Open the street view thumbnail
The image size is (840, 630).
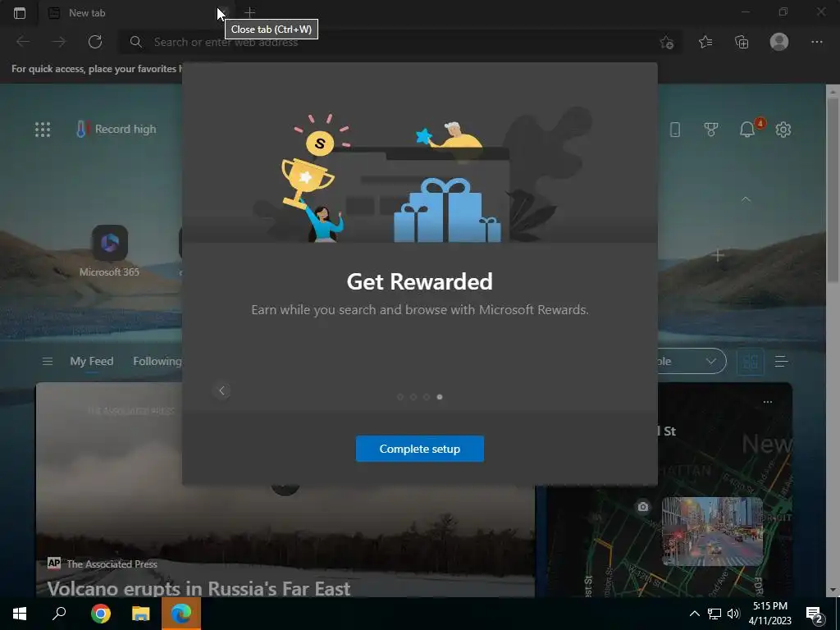(712, 531)
